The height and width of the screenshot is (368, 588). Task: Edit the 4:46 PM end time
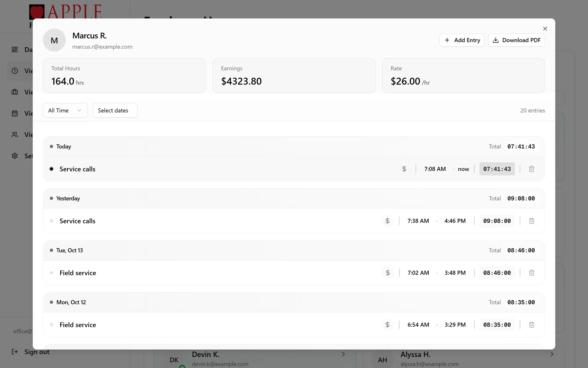(x=455, y=221)
